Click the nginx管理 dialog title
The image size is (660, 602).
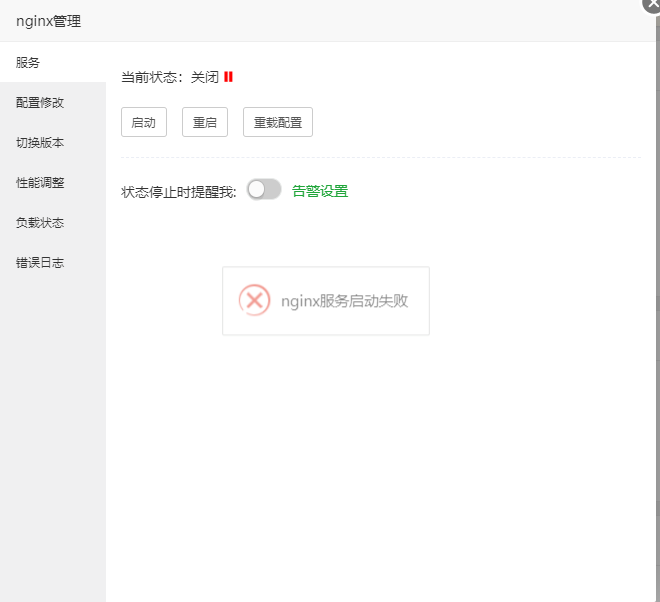48,21
